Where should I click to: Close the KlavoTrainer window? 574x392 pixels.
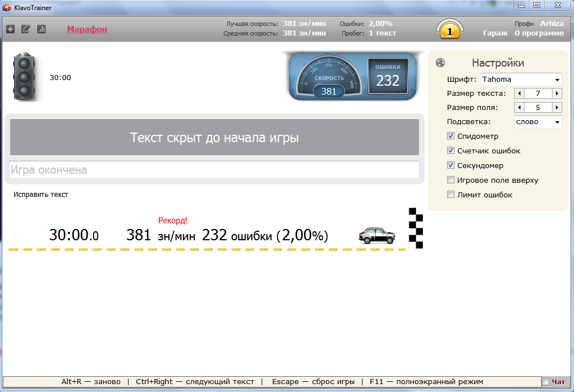558,6
